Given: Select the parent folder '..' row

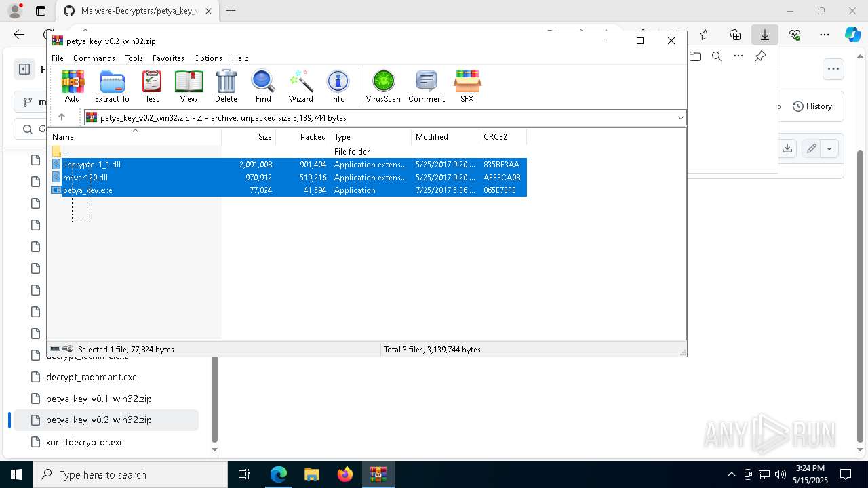Looking at the screenshot, I should point(288,152).
